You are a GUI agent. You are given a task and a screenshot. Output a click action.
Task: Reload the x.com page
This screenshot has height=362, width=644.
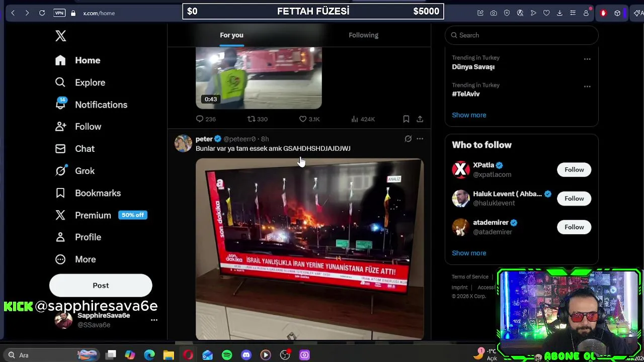[x=42, y=13]
